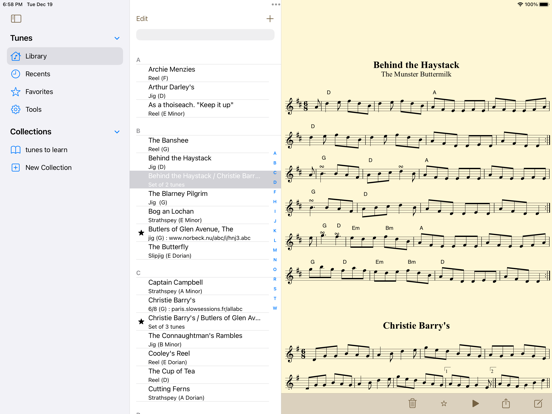
Task: Focus the tune list search field
Action: [x=205, y=34]
